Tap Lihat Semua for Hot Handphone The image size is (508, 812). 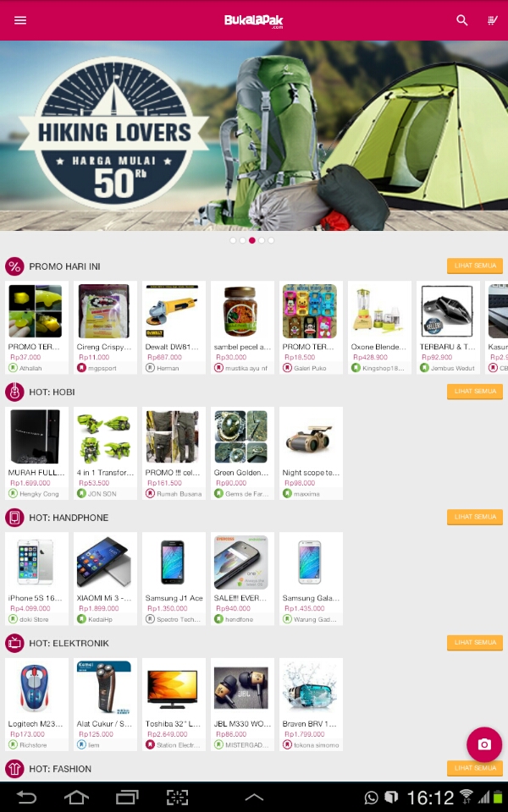coord(475,517)
